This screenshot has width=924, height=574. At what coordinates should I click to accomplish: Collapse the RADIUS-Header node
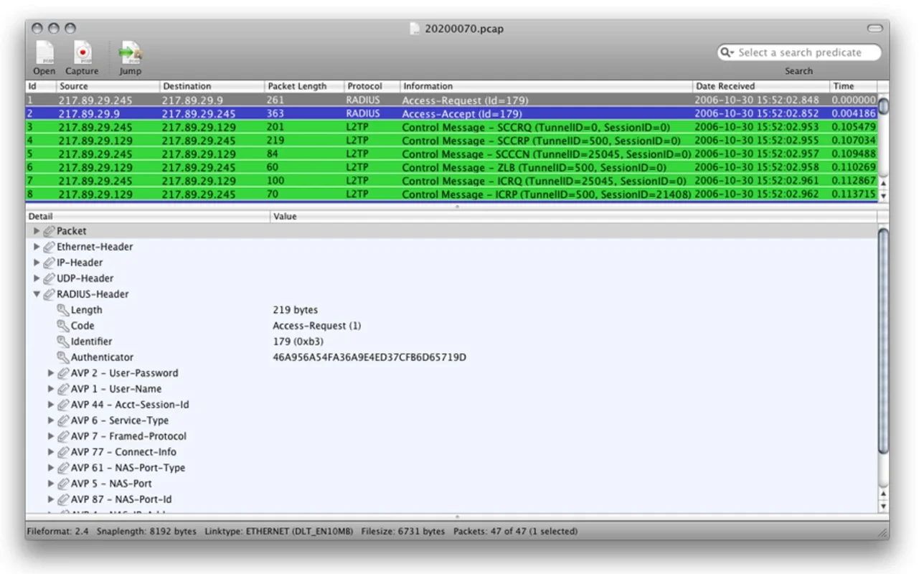37,294
